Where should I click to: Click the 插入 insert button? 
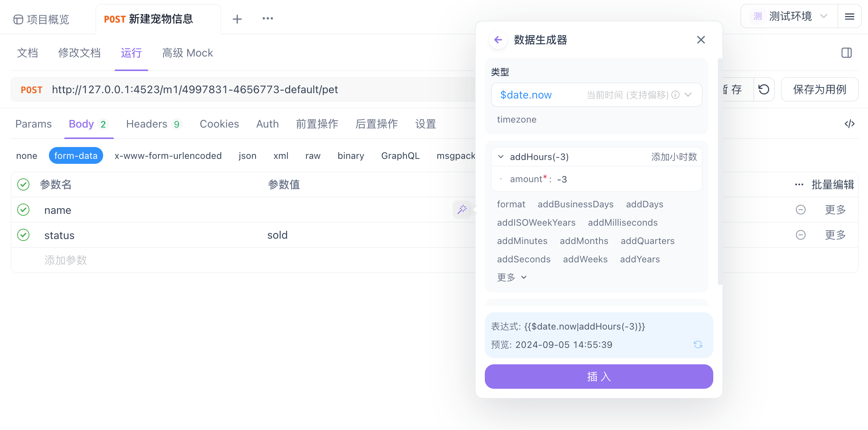598,377
